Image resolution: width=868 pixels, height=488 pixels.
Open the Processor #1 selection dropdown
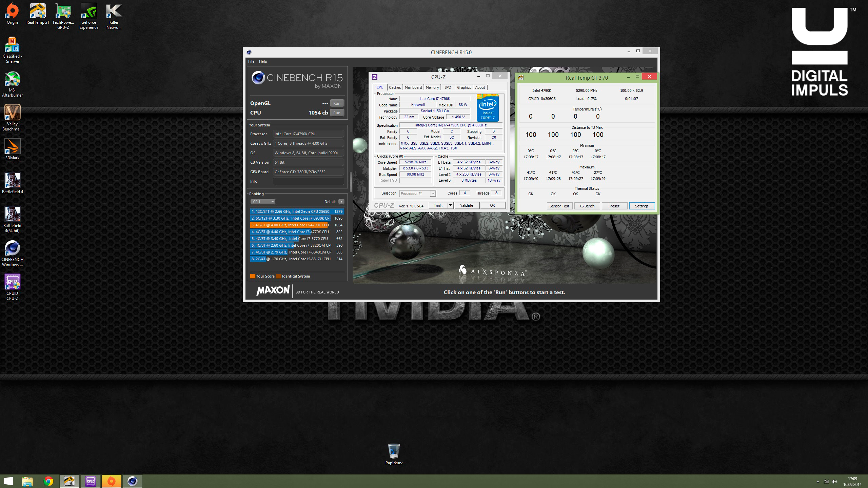coord(417,194)
